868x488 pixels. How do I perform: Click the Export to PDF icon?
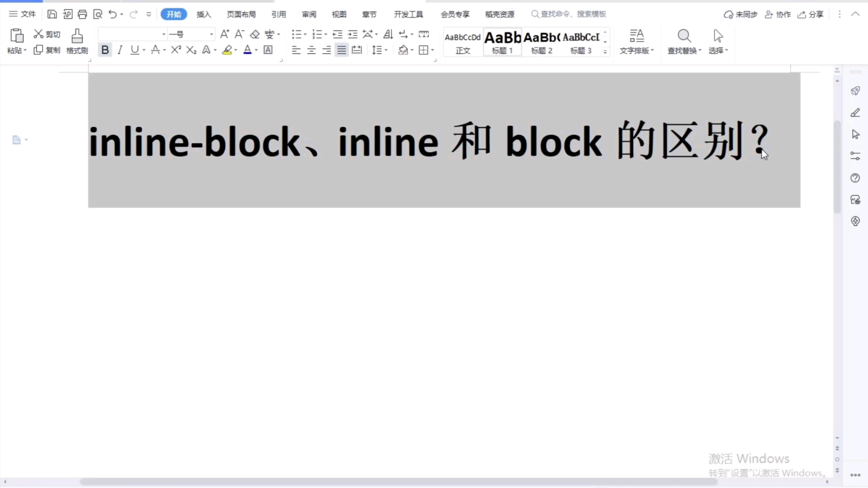tap(67, 14)
